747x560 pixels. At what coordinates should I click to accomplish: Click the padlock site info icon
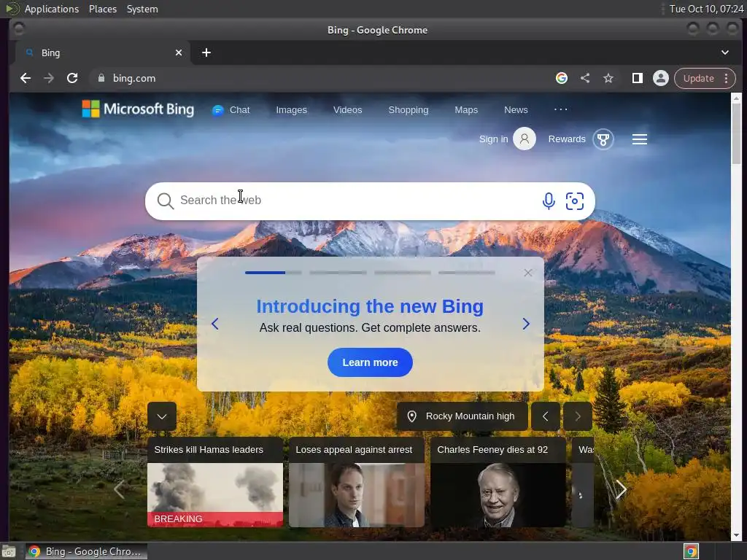pos(101,78)
